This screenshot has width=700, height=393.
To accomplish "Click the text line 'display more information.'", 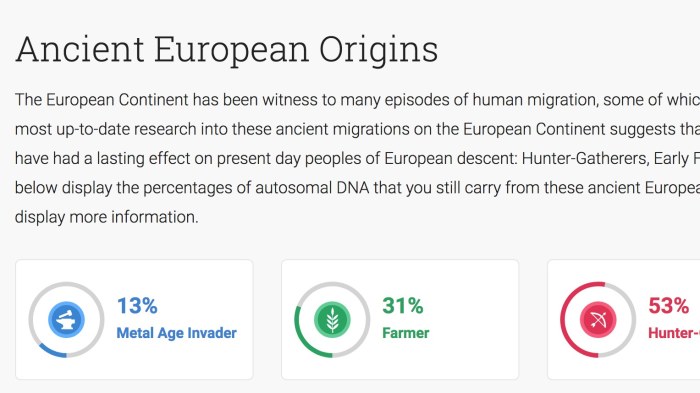I will (107, 217).
